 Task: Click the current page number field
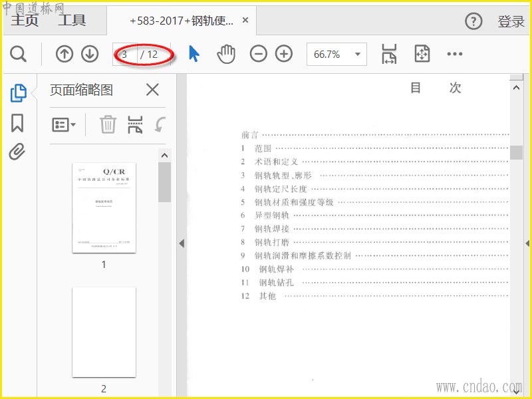coord(125,55)
